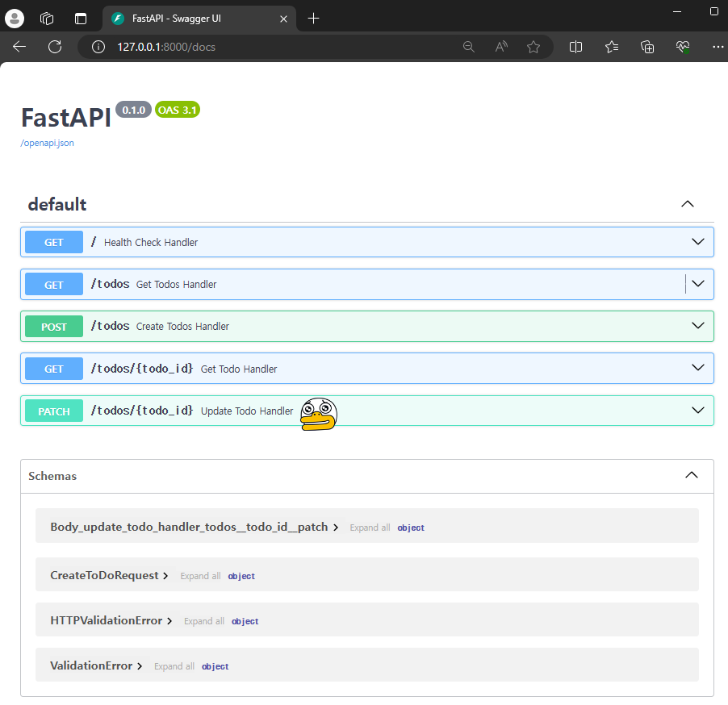Open browser settings and more menu
This screenshot has width=728, height=705.
[718, 47]
